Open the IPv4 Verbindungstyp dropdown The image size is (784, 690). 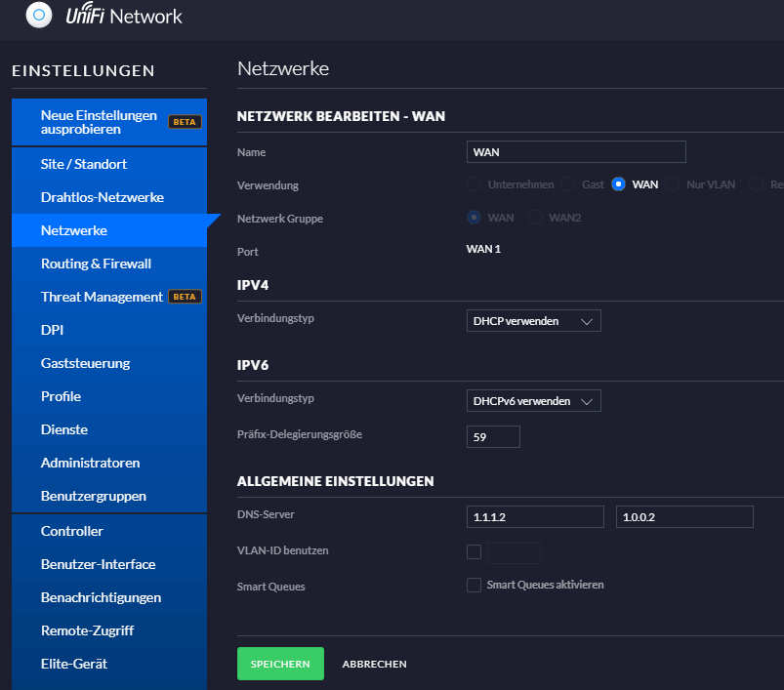(x=533, y=321)
